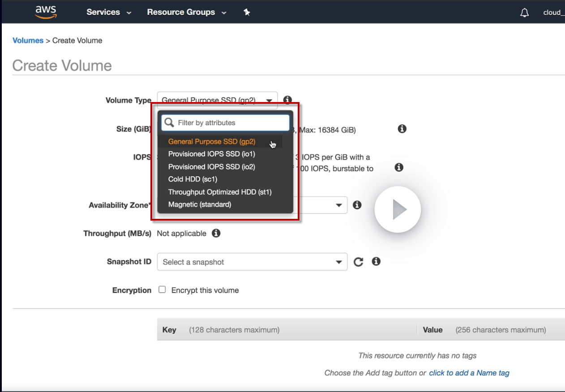Open the Volume Type dropdown
The image size is (565, 392).
(217, 100)
